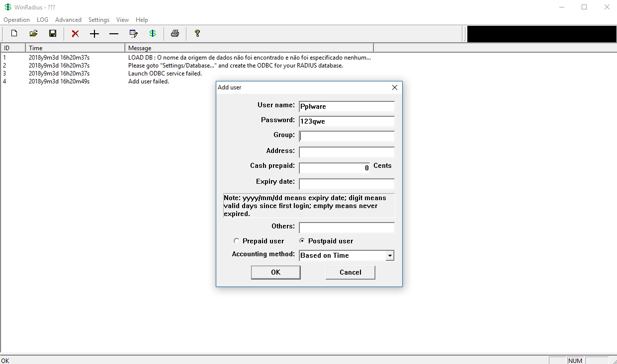
Task: Click the minus remove user icon
Action: 114,34
